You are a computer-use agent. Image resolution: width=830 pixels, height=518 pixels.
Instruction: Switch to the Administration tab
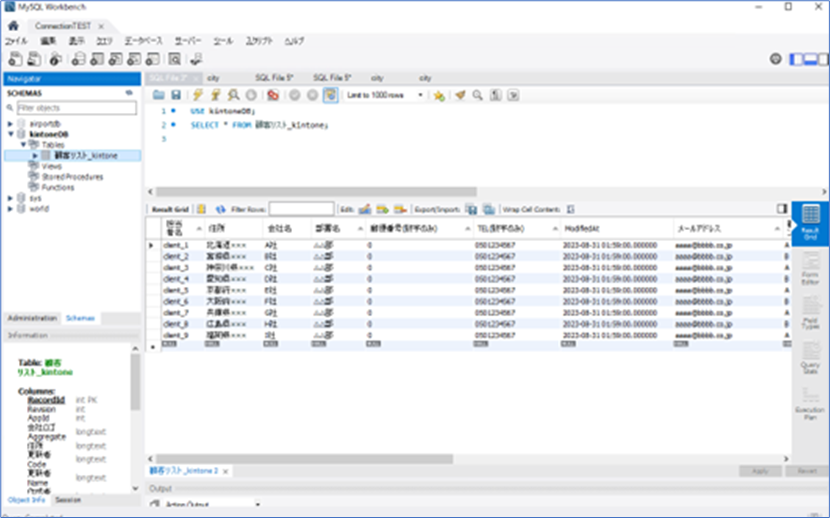click(32, 319)
